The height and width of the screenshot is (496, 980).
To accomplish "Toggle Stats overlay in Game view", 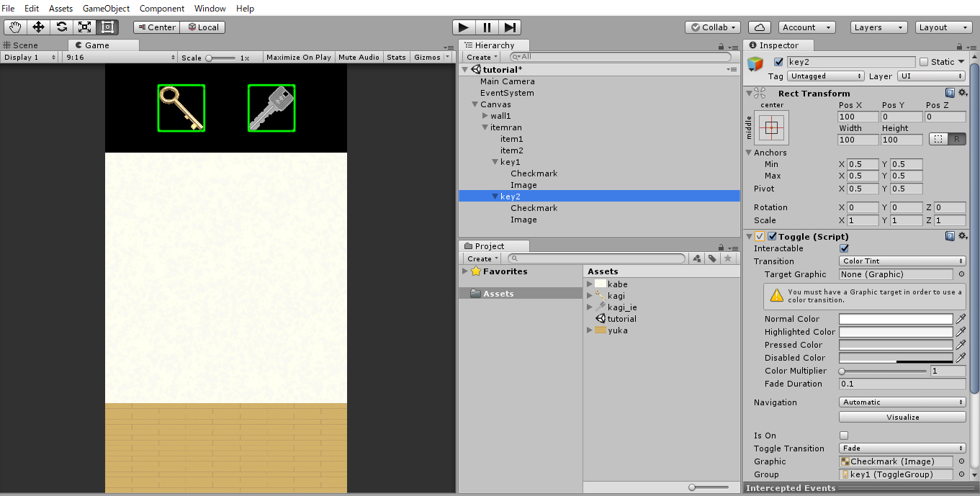I will coord(396,57).
